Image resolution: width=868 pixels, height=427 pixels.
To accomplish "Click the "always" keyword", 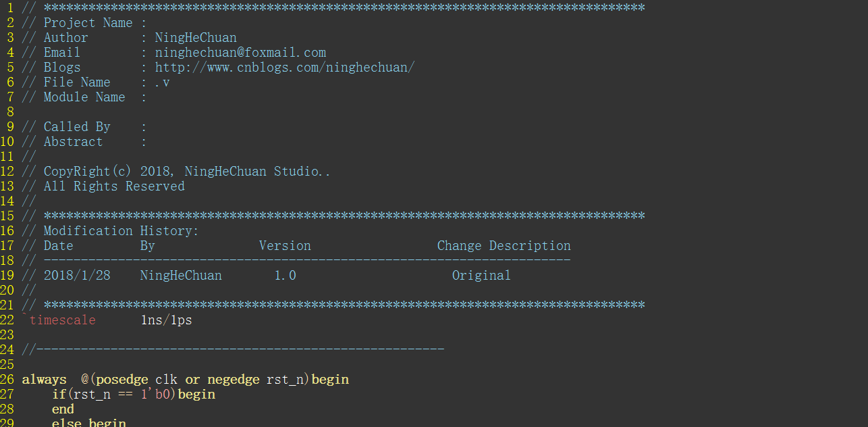I will [44, 380].
